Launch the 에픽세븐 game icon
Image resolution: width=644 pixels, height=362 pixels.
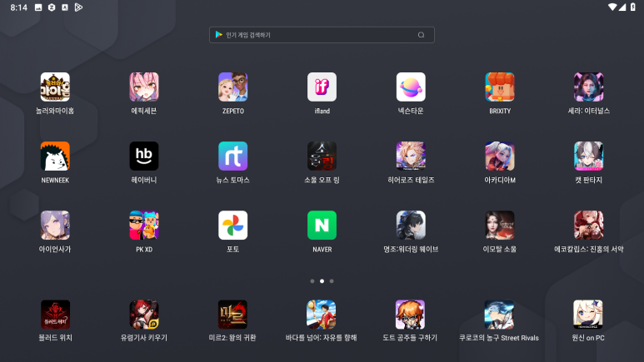(144, 87)
